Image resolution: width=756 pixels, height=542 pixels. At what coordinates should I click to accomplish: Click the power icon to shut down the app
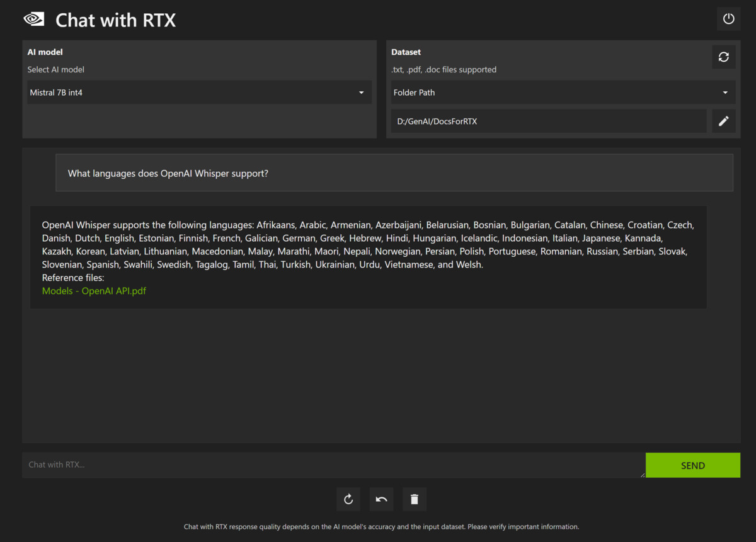coord(728,18)
